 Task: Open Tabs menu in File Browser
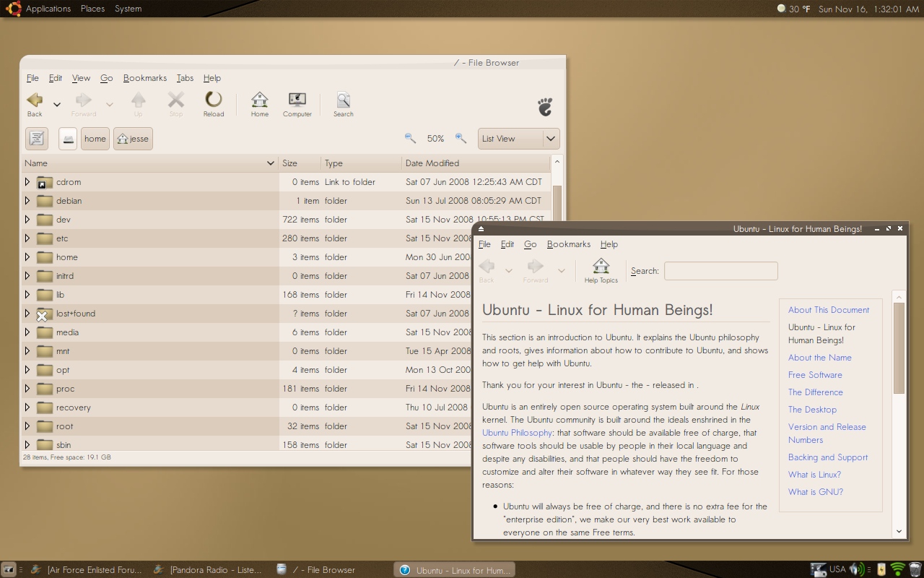click(185, 78)
